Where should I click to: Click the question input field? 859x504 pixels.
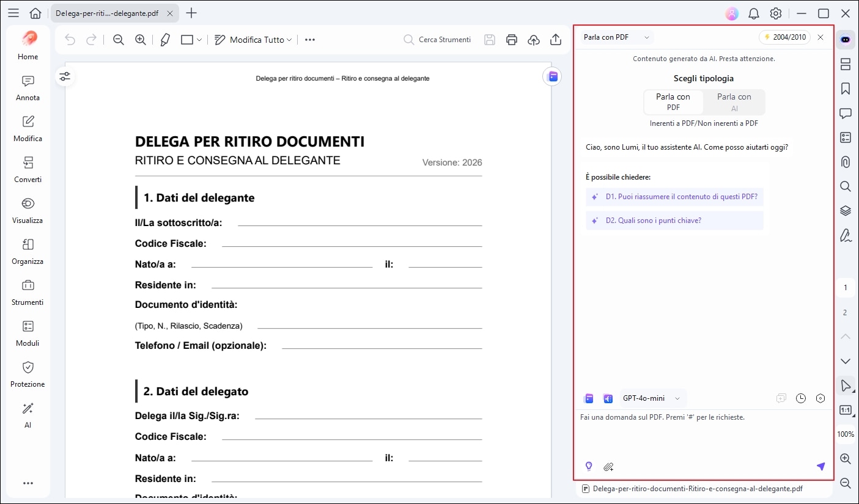704,434
